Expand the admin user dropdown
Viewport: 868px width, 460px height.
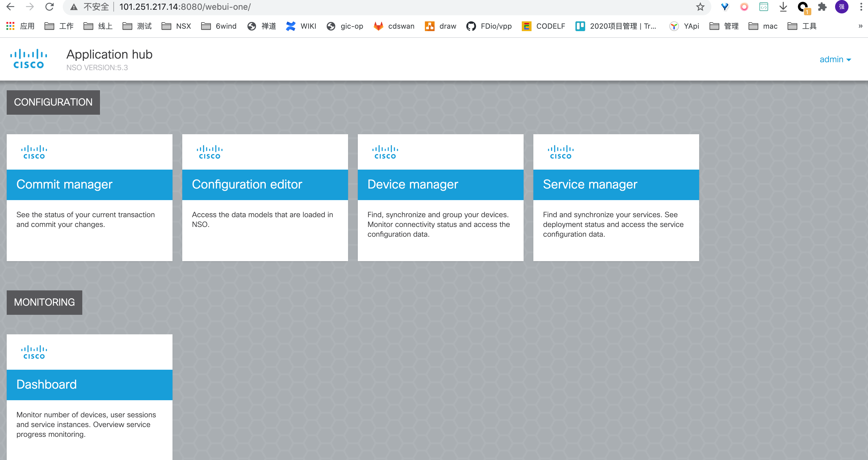coord(835,59)
